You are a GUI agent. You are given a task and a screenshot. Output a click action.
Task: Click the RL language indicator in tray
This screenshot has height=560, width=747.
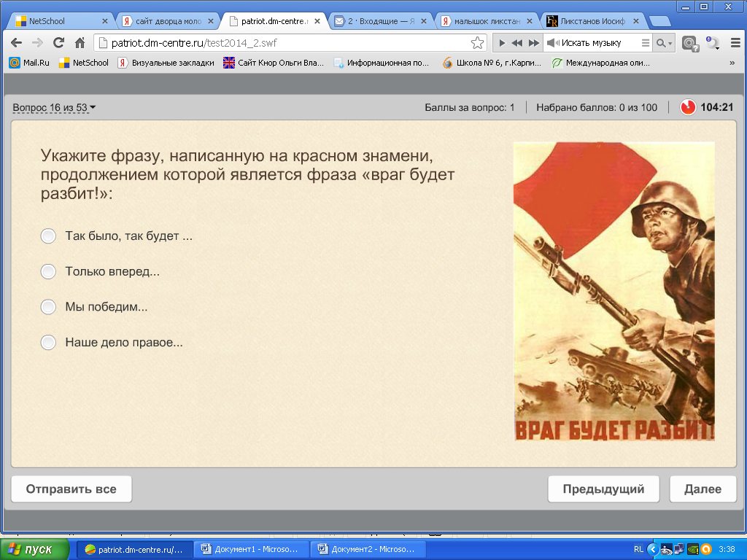[638, 550]
